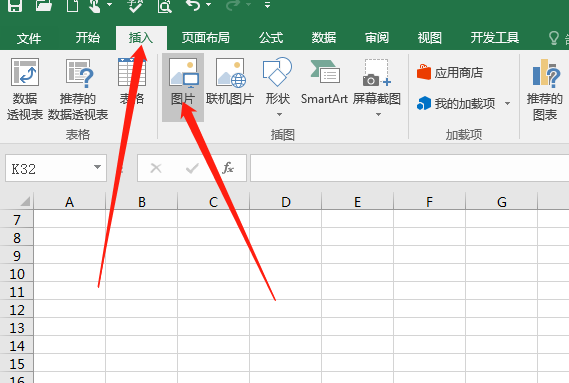
Task: Select column A header
Action: tap(70, 202)
